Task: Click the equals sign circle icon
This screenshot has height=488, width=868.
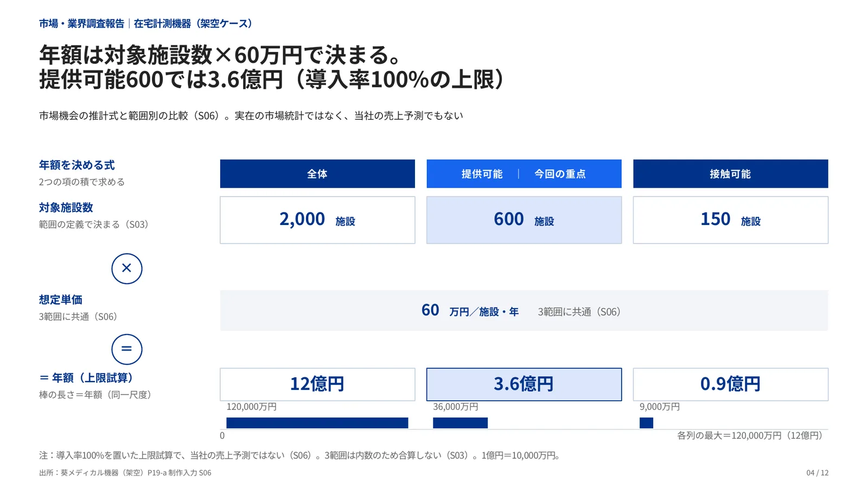Action: point(126,349)
